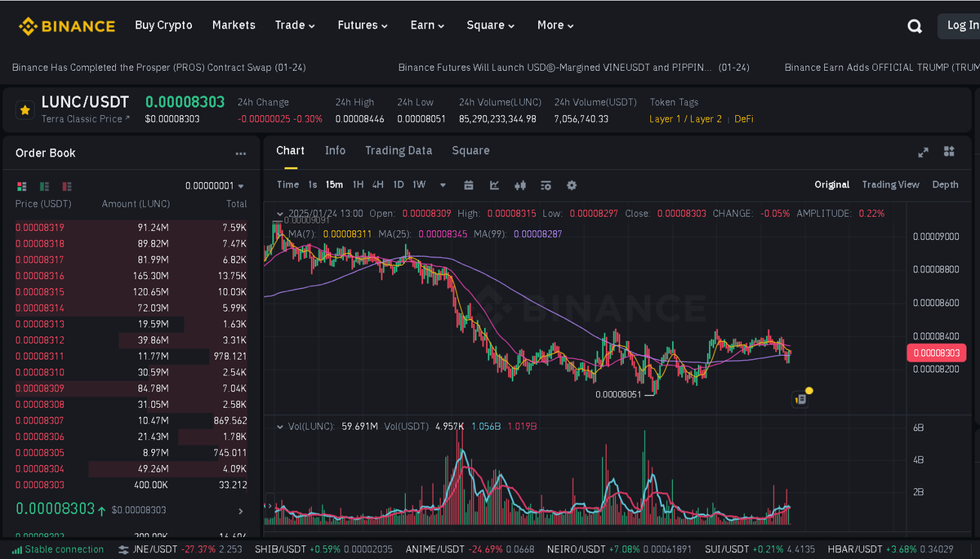Expand order book arrow beside 0.00008303
The width and height of the screenshot is (980, 559).
point(240,511)
